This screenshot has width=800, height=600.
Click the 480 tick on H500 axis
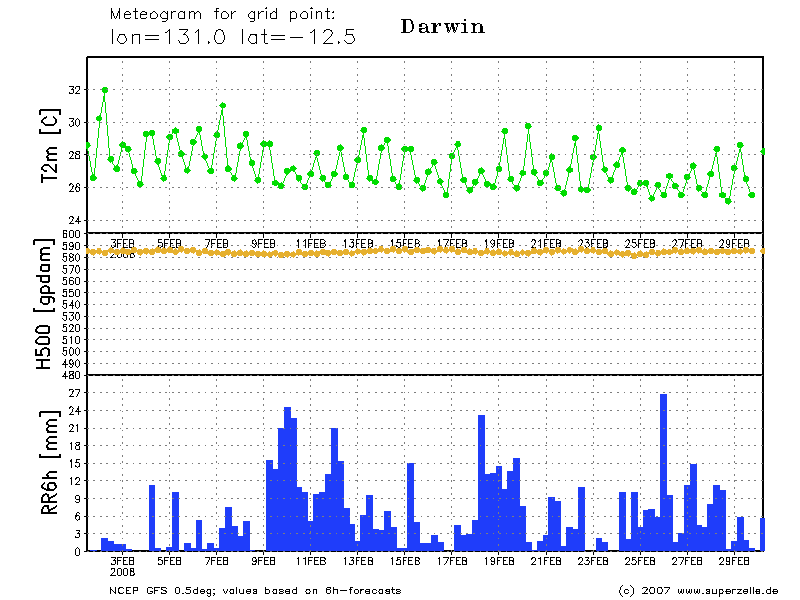pyautogui.click(x=70, y=375)
